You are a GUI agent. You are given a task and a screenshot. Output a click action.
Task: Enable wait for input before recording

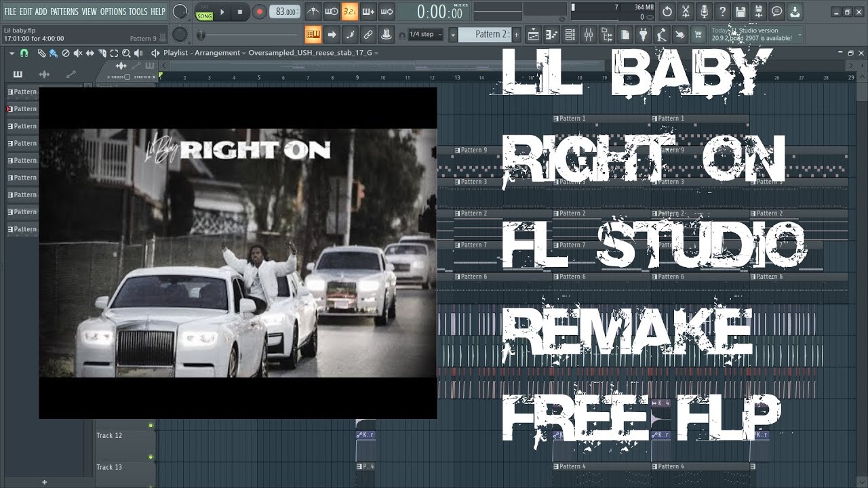point(332,12)
